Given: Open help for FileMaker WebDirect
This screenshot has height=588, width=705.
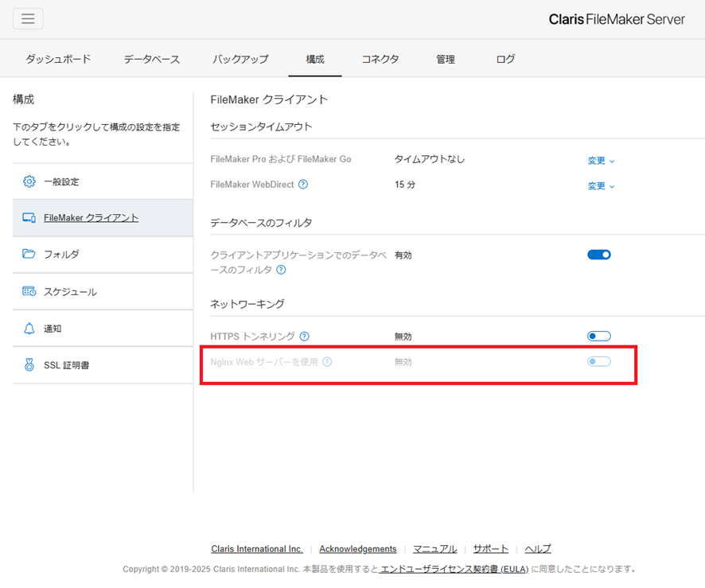Looking at the screenshot, I should (303, 185).
